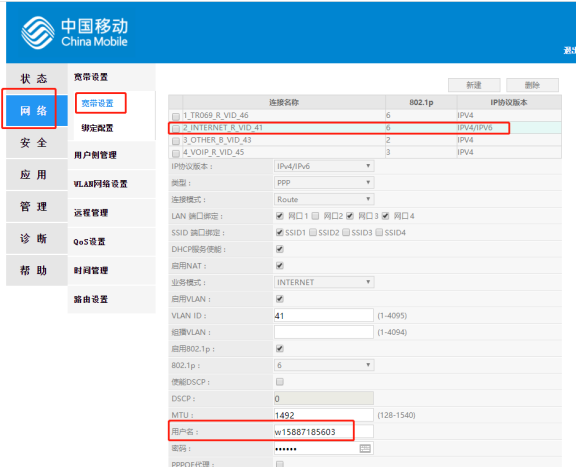Open the 类型 dropdown showing PPP
Image resolution: width=577 pixels, height=468 pixels.
pyautogui.click(x=324, y=183)
